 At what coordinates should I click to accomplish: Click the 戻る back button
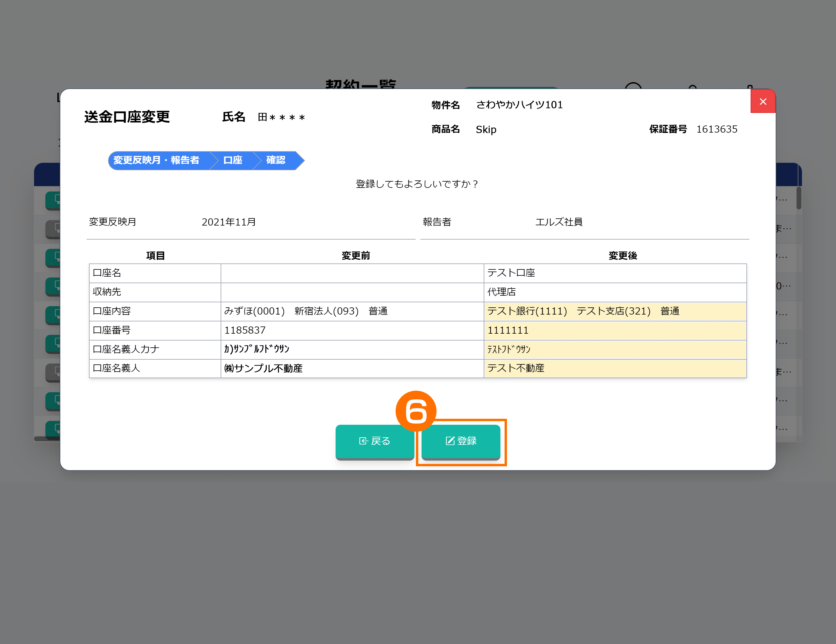[x=375, y=441]
